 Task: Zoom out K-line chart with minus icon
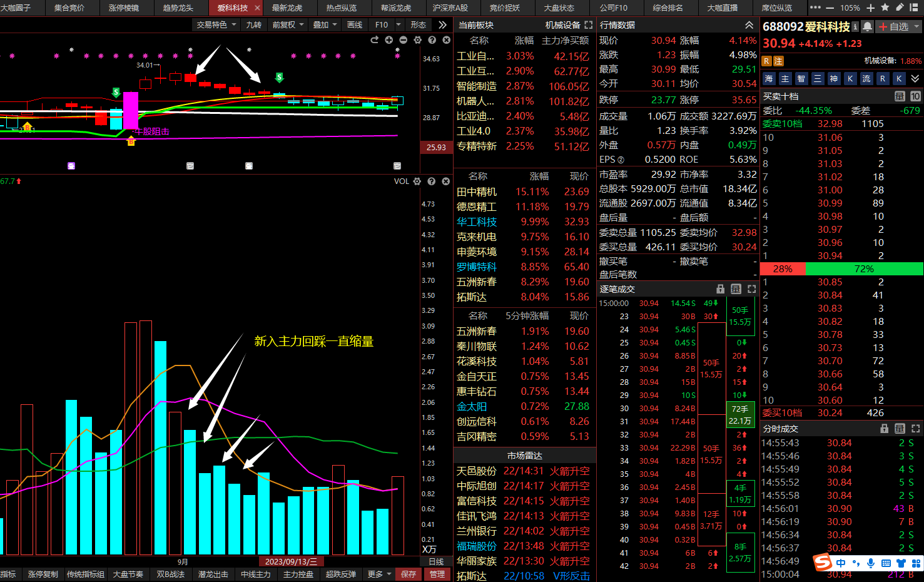pos(403,40)
